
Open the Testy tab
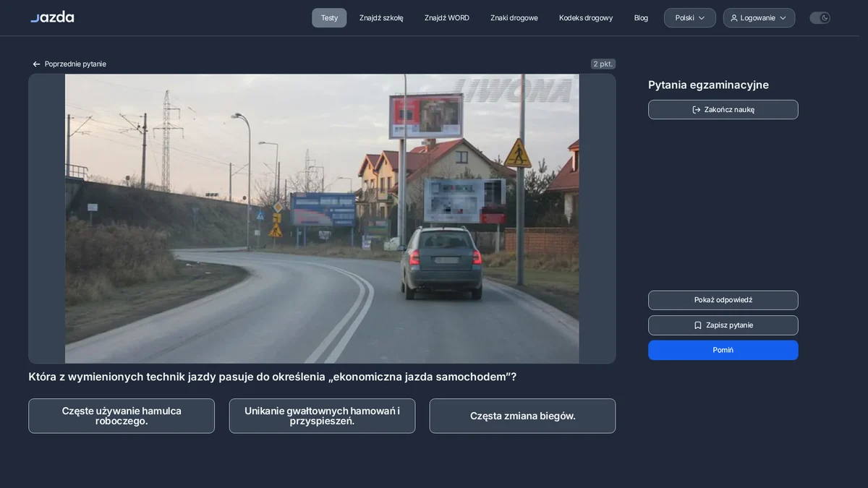pyautogui.click(x=329, y=18)
